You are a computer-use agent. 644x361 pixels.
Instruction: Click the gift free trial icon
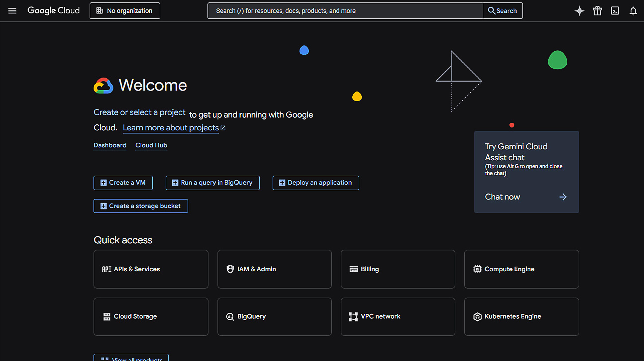coord(597,11)
